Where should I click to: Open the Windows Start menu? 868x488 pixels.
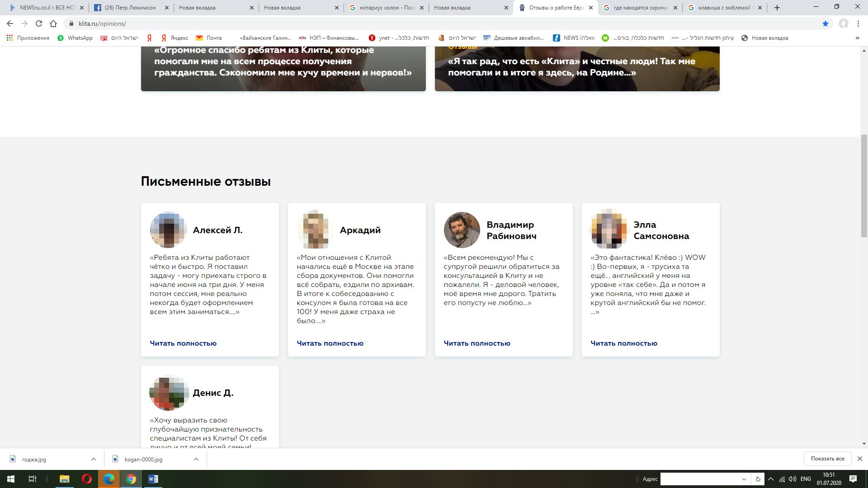point(11,479)
